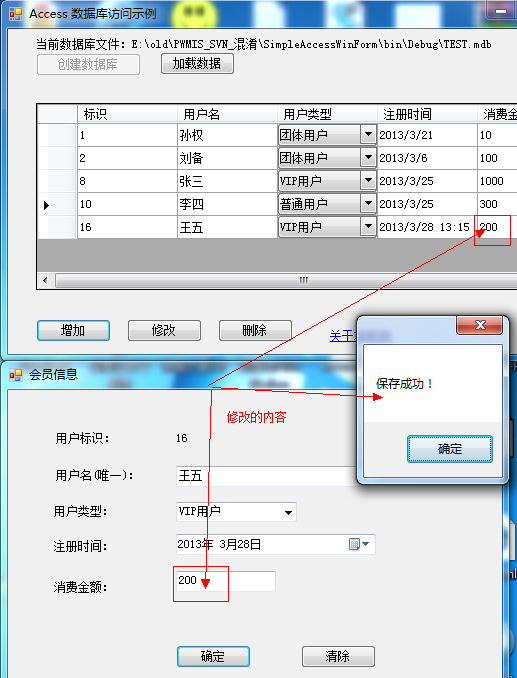Click the 用户类型 column header

click(327, 114)
